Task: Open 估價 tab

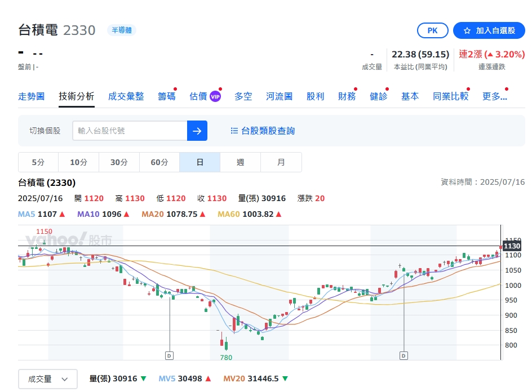Action: pos(198,96)
